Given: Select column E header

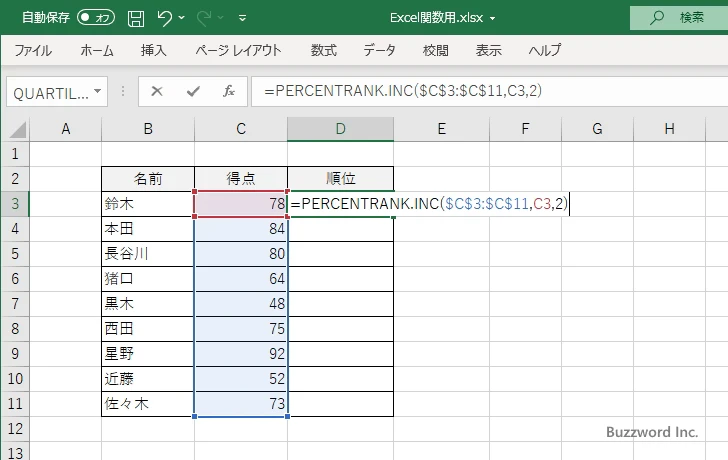Looking at the screenshot, I should pos(442,129).
